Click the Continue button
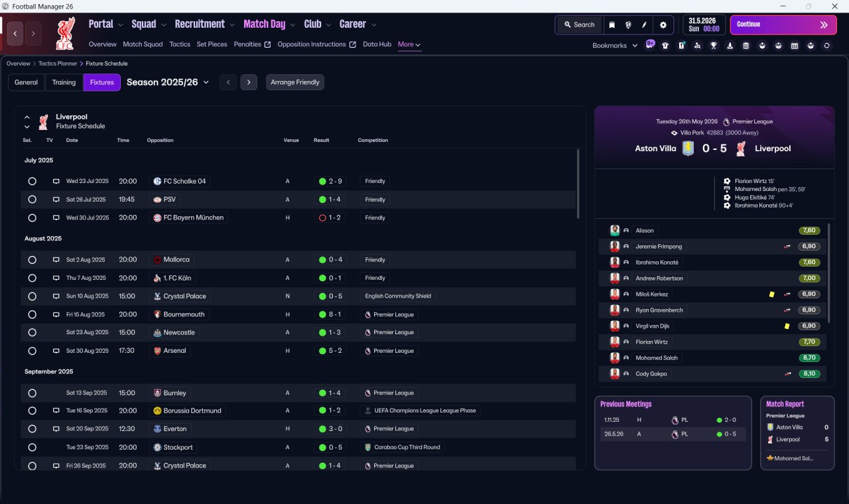This screenshot has width=849, height=504. coord(783,25)
